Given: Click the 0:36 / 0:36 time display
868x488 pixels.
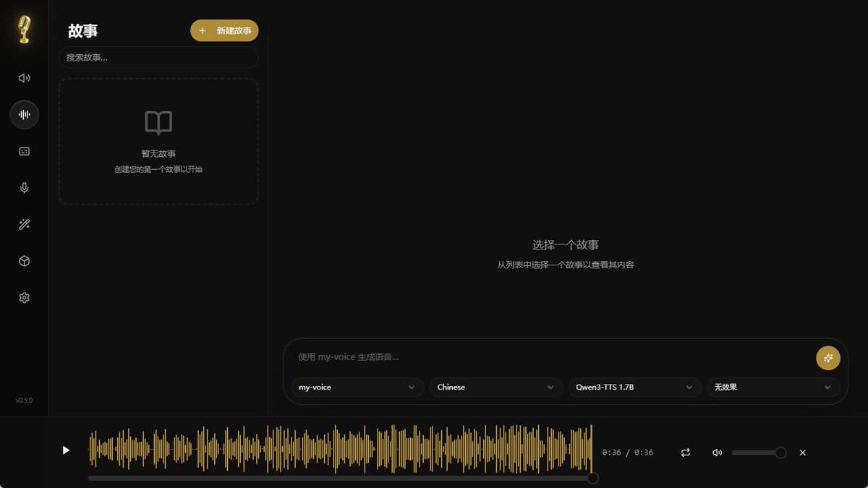Looking at the screenshot, I should tap(627, 453).
